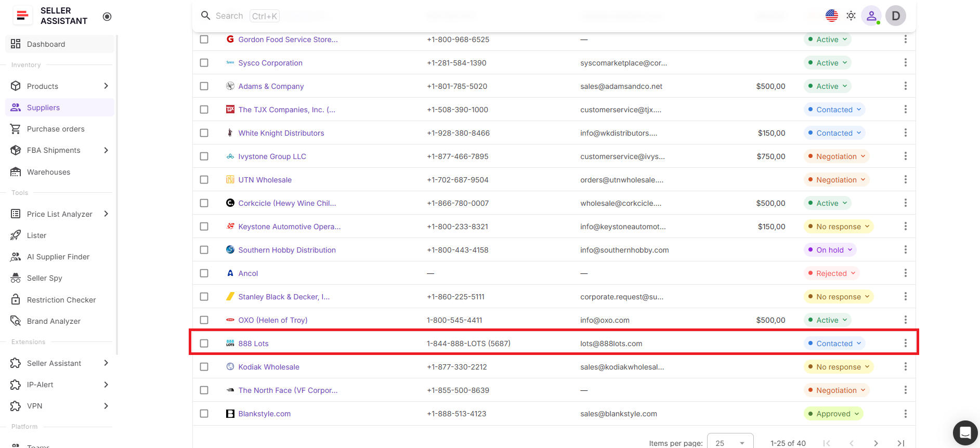Click the Blankstyle.com logo icon
This screenshot has height=448, width=980.
click(x=230, y=414)
